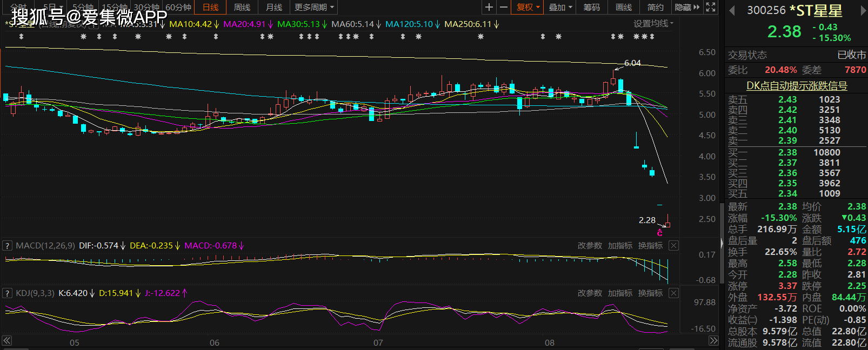
Task: Select the 日线 daily chart tab
Action: (x=210, y=7)
